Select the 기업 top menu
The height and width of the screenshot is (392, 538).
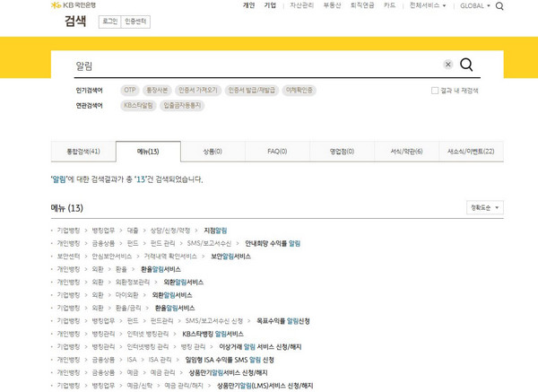pyautogui.click(x=270, y=5)
